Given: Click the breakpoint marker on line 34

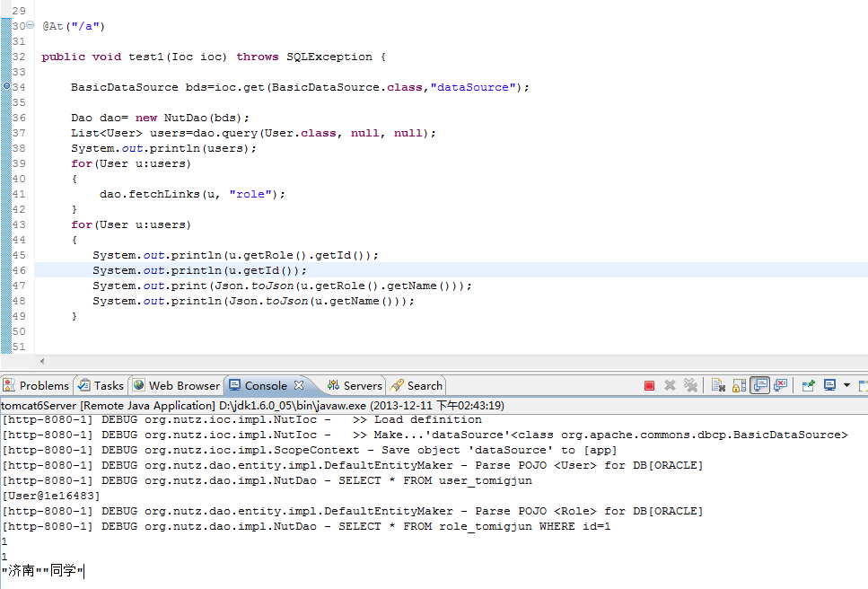Looking at the screenshot, I should [x=6, y=86].
